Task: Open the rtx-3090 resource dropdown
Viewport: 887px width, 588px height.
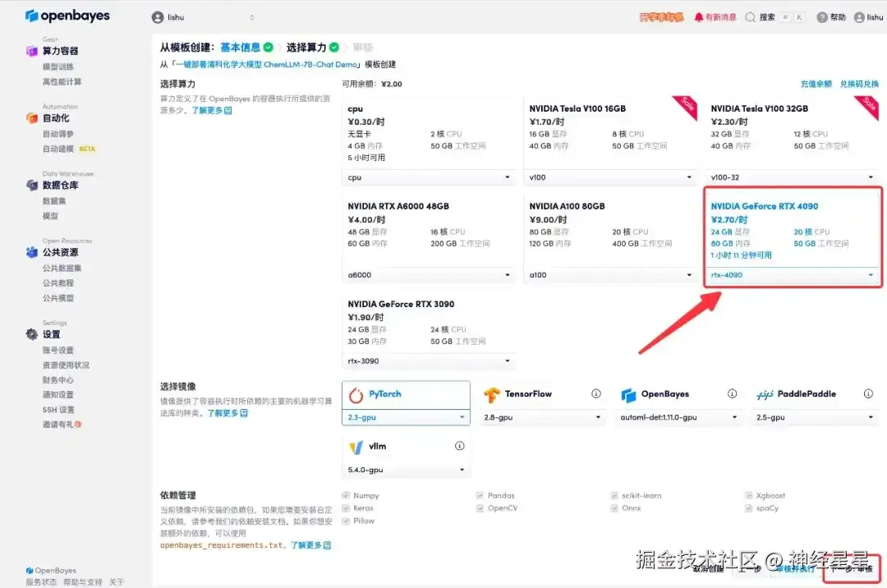Action: tap(429, 361)
